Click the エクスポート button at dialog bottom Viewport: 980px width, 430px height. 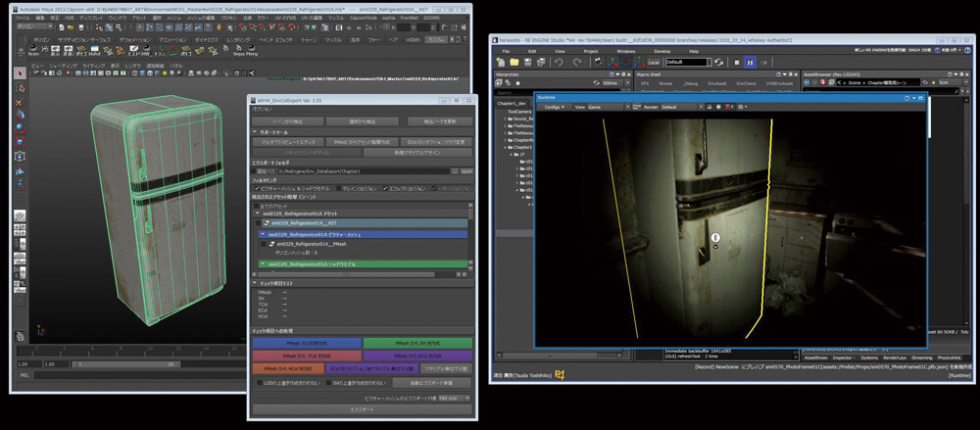363,409
